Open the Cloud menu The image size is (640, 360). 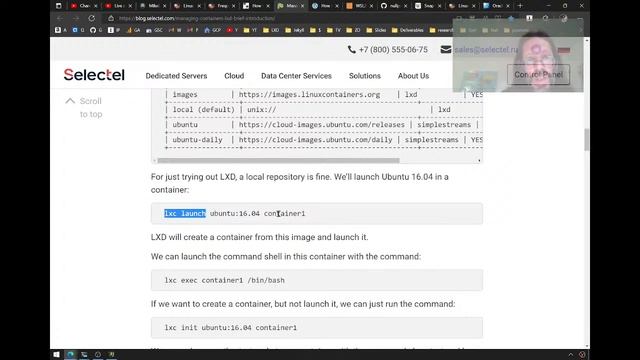click(x=234, y=76)
